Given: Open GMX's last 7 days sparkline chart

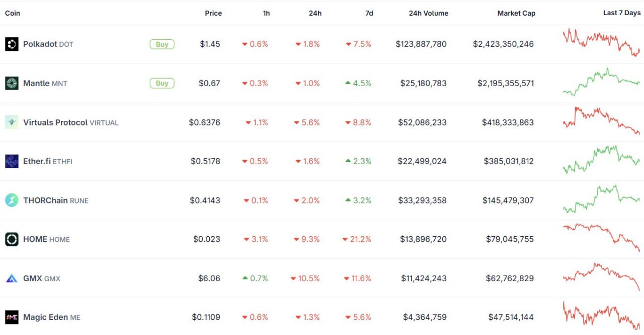Looking at the screenshot, I should tap(601, 277).
